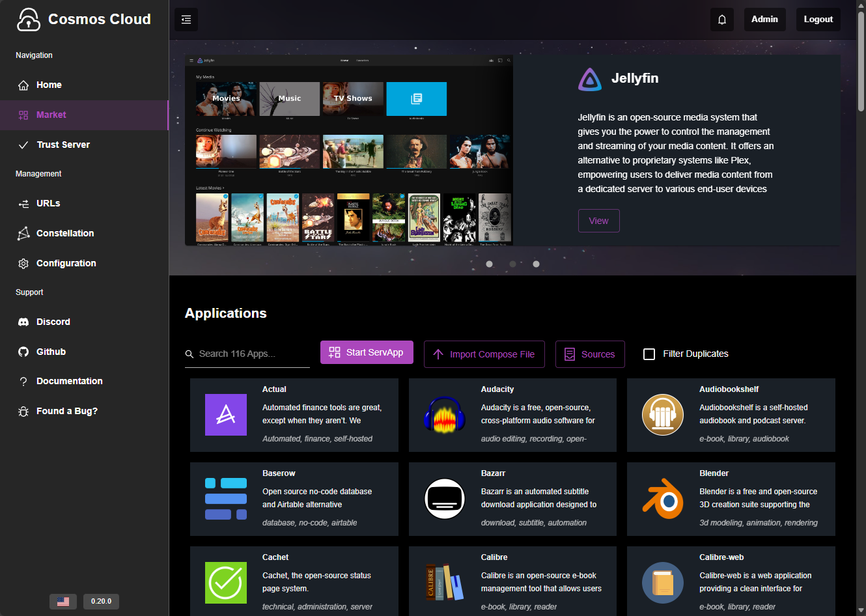Open the Documentation link
The height and width of the screenshot is (616, 866).
[x=85, y=382]
